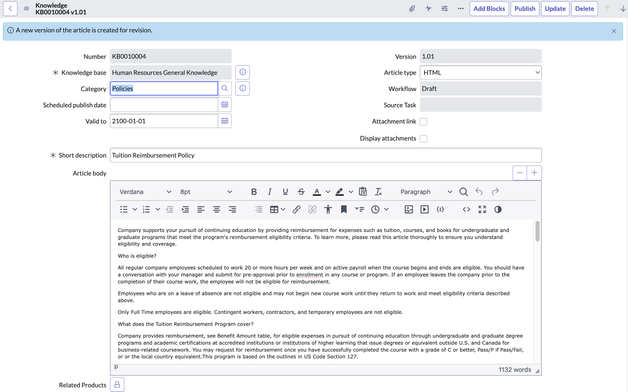The height and width of the screenshot is (392, 628).
Task: Open the activity stream icon in the header
Action: click(x=429, y=8)
